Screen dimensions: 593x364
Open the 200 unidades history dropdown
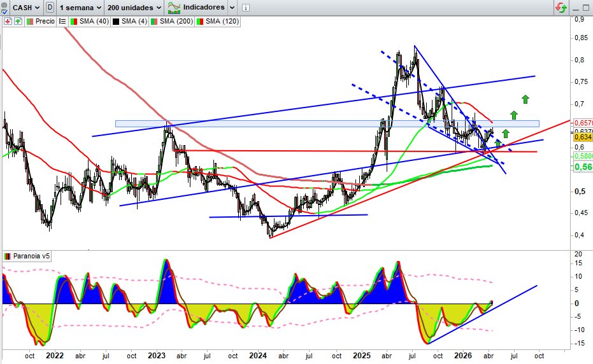point(134,8)
